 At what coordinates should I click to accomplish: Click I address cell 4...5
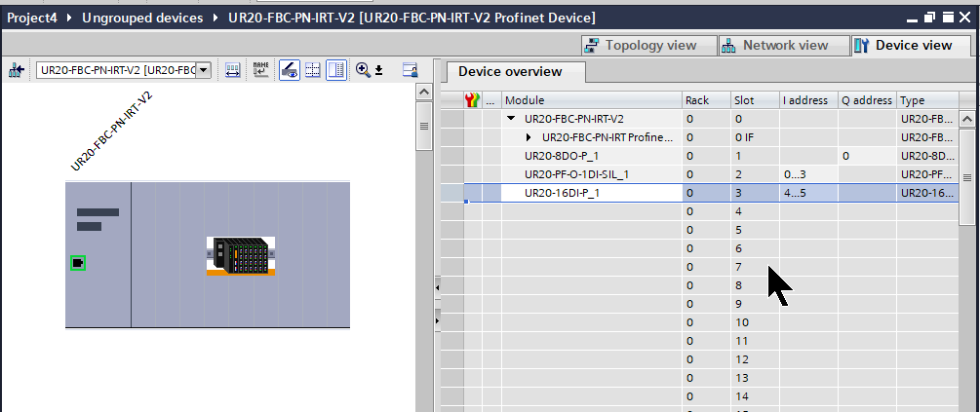pos(808,193)
